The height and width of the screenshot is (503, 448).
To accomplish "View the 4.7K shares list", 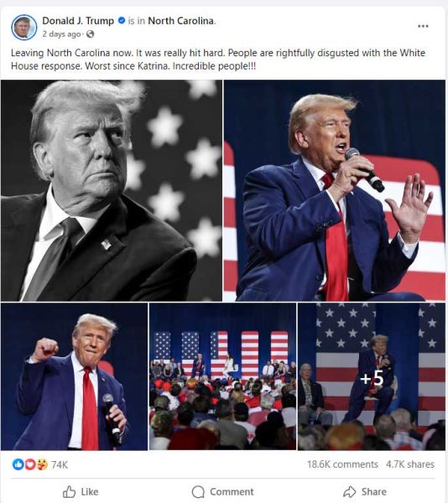I will [409, 464].
